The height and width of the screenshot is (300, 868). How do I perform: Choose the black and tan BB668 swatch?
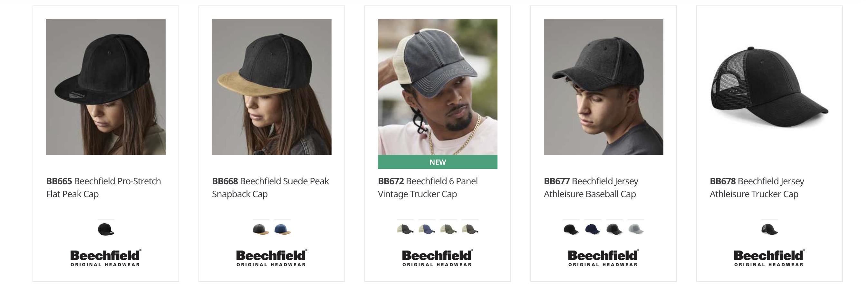261,229
